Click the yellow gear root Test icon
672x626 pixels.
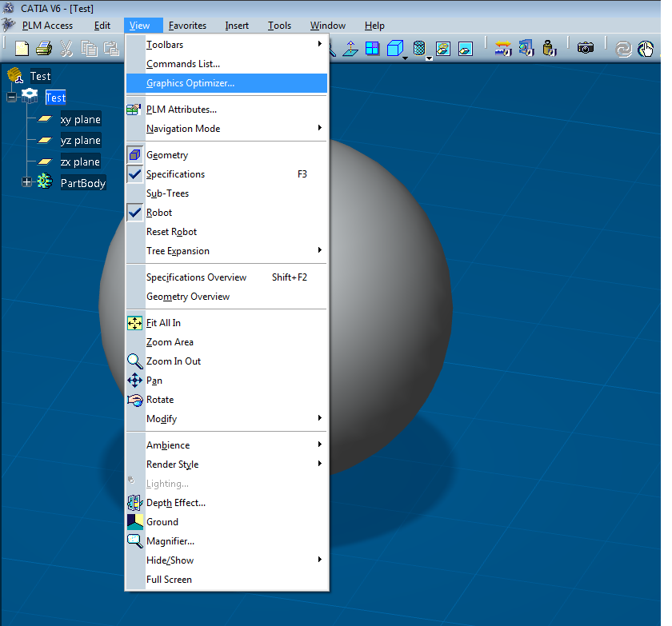click(x=15, y=75)
